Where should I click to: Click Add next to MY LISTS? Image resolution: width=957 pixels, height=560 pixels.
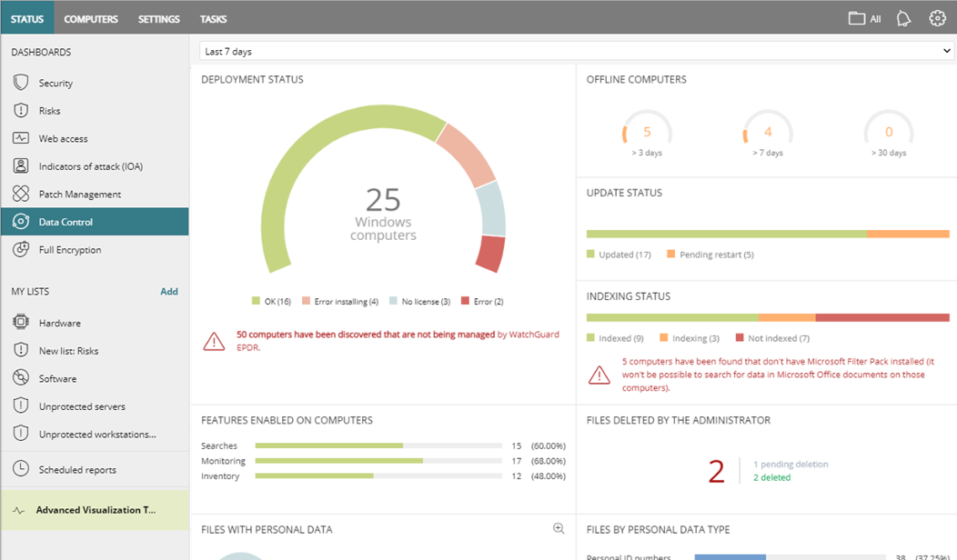169,291
